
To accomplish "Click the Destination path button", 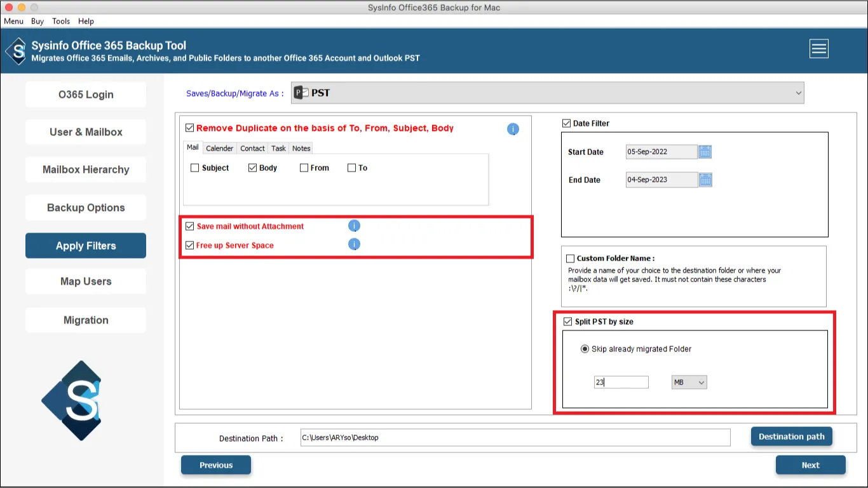I will click(x=791, y=437).
